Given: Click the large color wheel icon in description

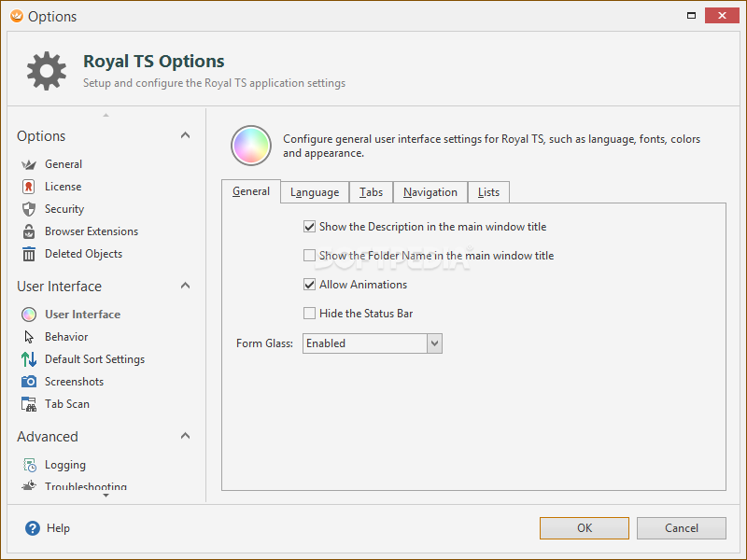Looking at the screenshot, I should [x=251, y=146].
